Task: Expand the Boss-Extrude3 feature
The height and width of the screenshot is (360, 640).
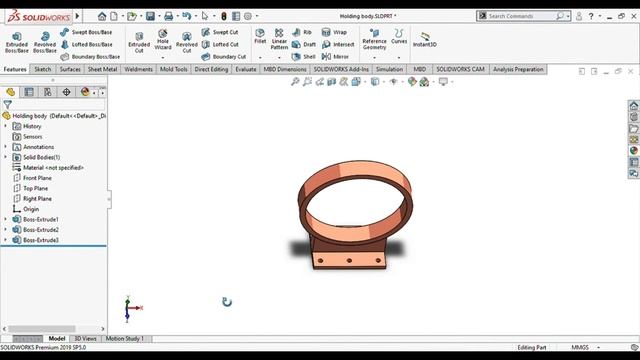Action: point(5,240)
